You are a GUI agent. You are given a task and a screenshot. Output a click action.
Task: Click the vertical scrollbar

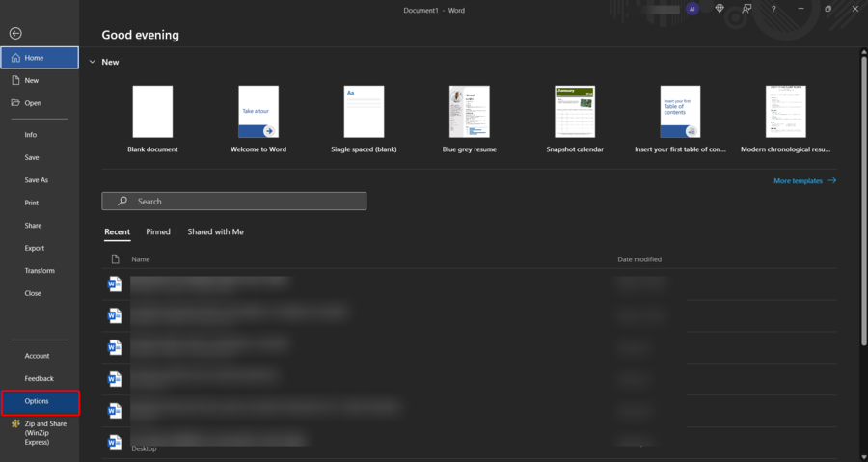[x=863, y=202]
